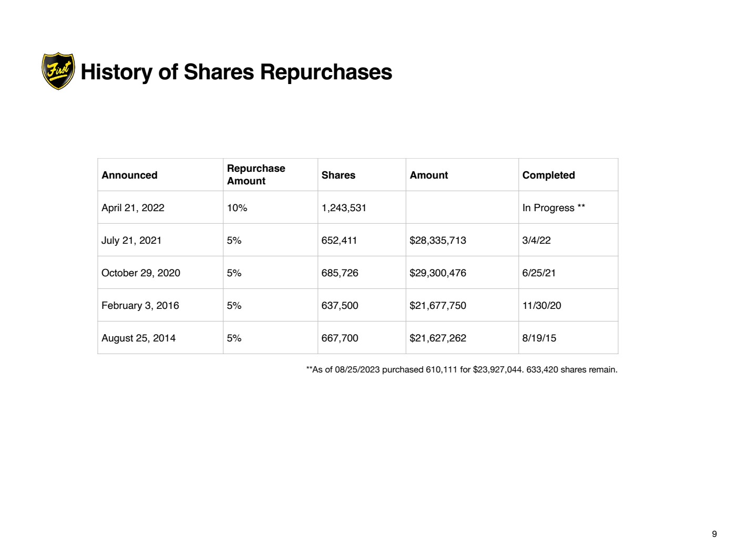Screen dimensions: 747x560
Task: Select the 10% repurchase amount cell
Action: [x=237, y=208]
